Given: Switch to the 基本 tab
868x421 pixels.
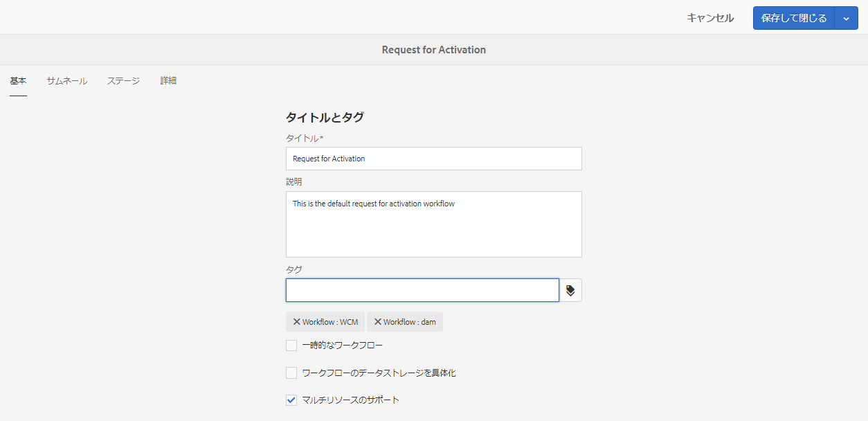Looking at the screenshot, I should click(18, 81).
